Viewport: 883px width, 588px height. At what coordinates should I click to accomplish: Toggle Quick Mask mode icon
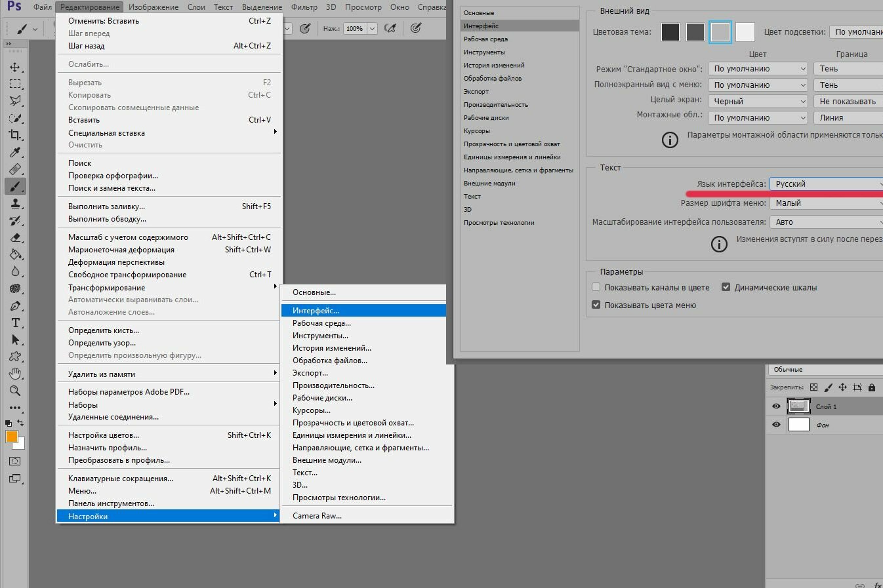click(15, 461)
